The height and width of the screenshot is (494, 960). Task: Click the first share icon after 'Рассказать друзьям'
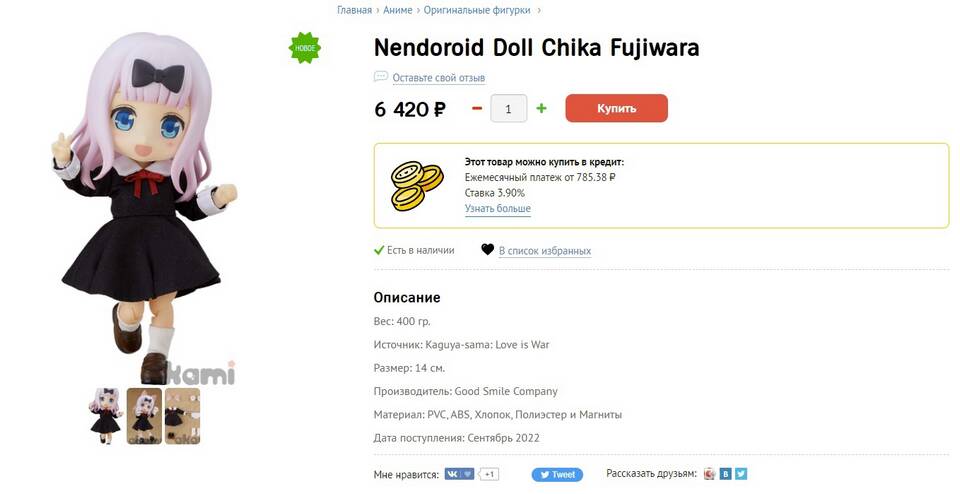click(709, 474)
